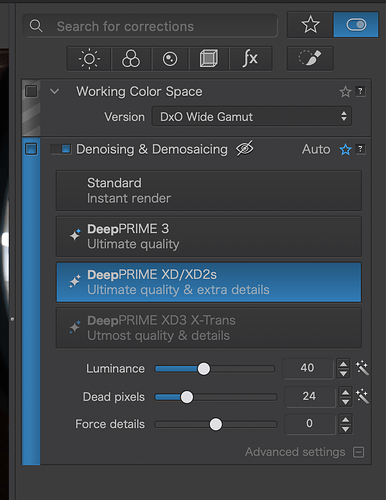Click the Dead pixels auto magic wand
The image size is (386, 500).
[x=362, y=396]
